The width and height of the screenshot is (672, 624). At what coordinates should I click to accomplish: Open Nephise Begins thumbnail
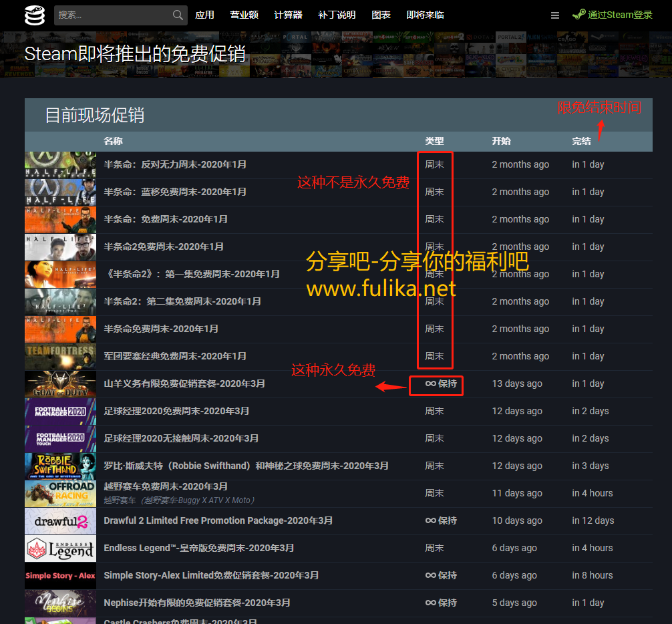60,603
